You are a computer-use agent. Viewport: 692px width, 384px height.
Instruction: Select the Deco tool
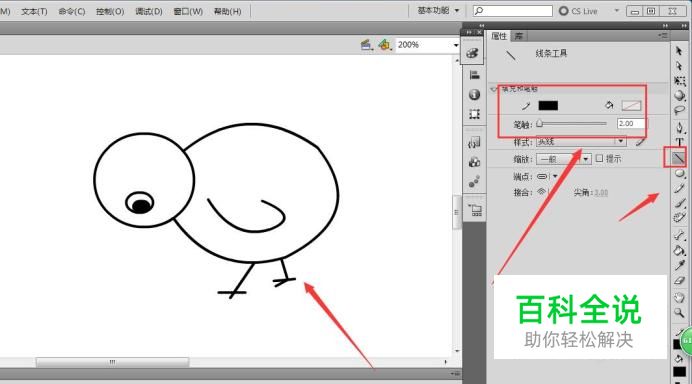coord(679,217)
